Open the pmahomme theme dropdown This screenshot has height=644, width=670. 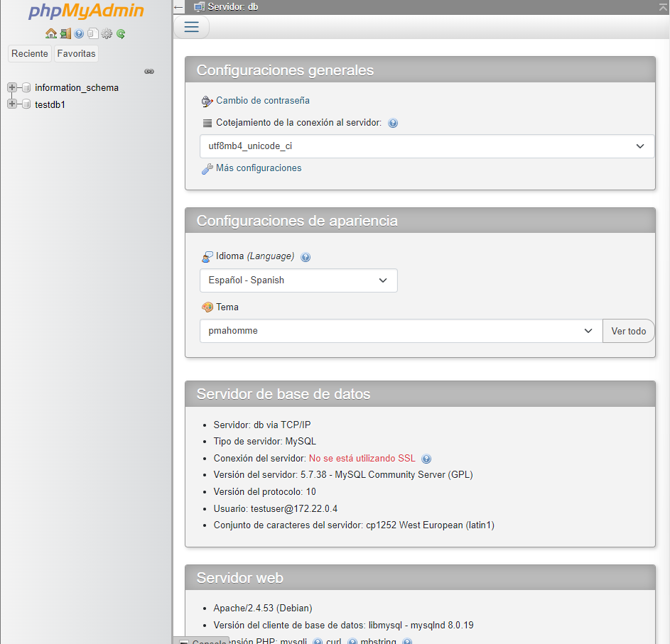point(401,331)
